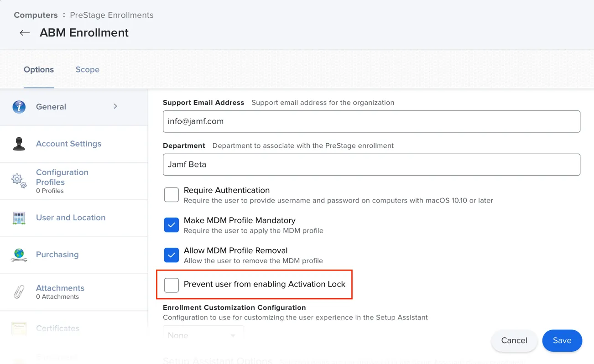Click the Configuration Profiles gear icon

click(19, 181)
